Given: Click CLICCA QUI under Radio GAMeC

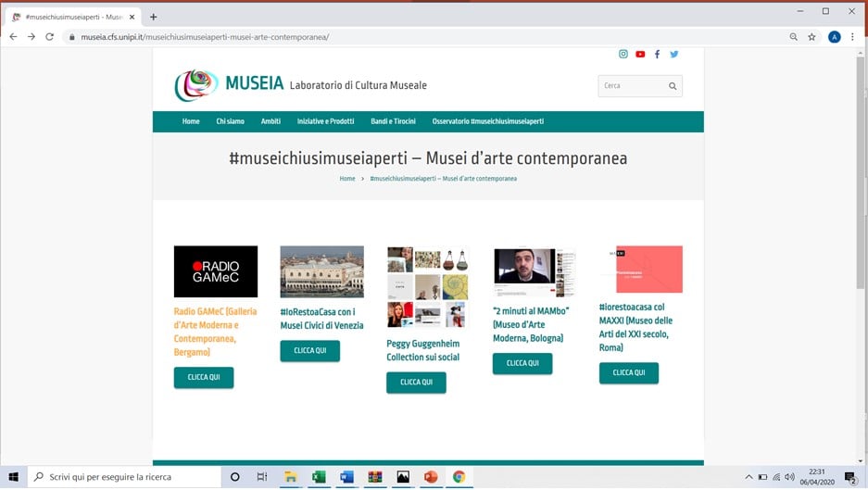Looking at the screenshot, I should point(204,378).
